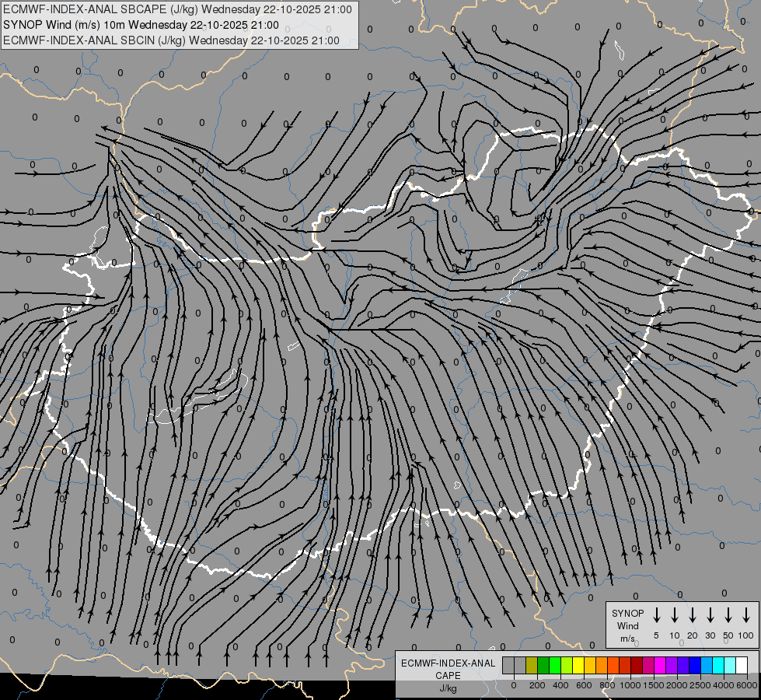Click the Lake Balaton outline on map
The image size is (761, 700).
(x=198, y=397)
